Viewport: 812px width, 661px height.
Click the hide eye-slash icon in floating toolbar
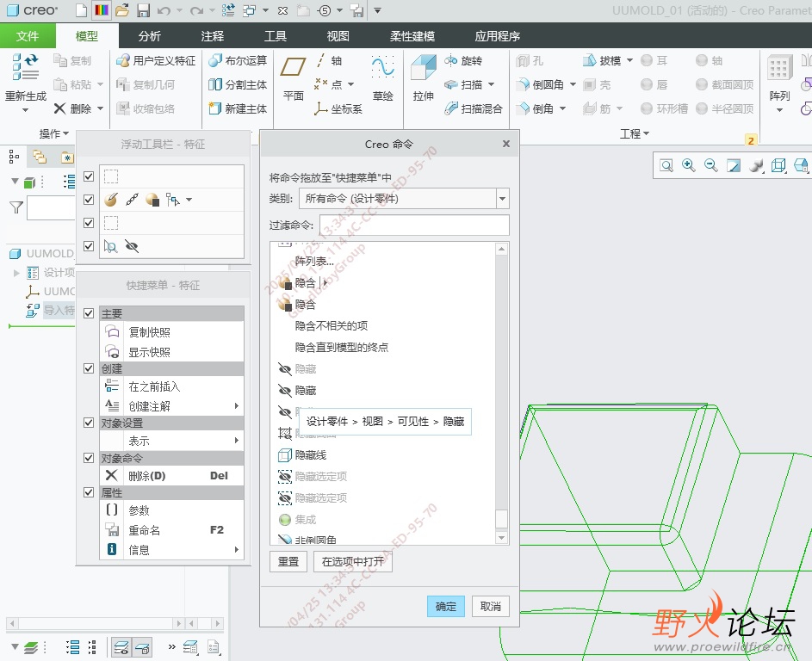click(x=132, y=246)
